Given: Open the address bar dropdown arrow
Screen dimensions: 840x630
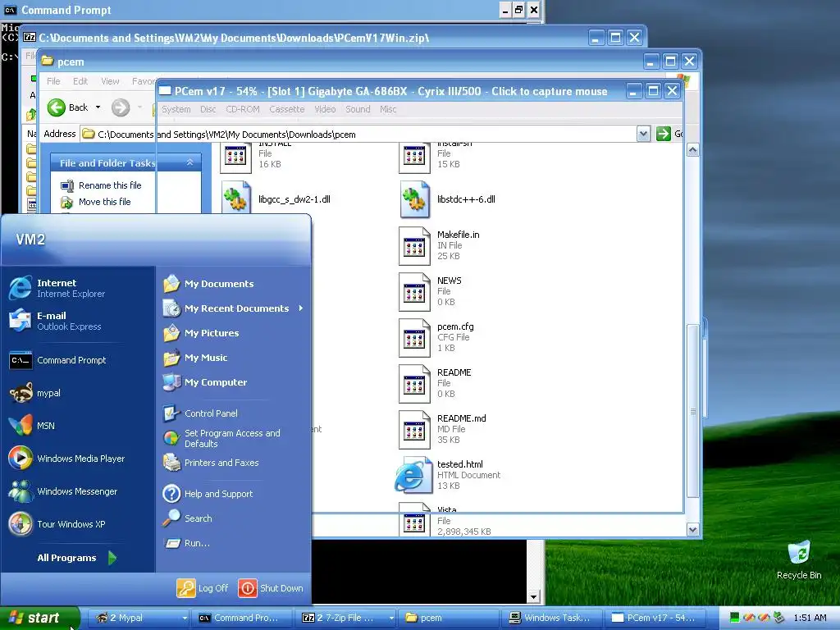Looking at the screenshot, I should [x=643, y=134].
